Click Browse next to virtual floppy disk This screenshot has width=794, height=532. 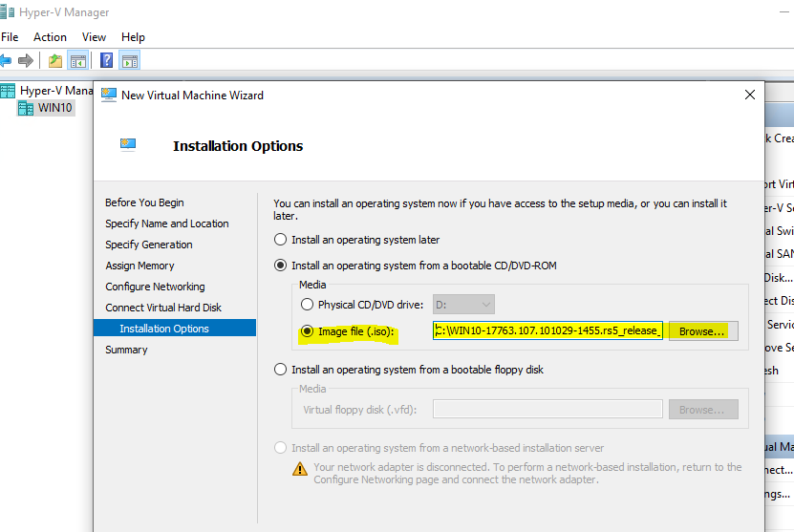(x=703, y=410)
